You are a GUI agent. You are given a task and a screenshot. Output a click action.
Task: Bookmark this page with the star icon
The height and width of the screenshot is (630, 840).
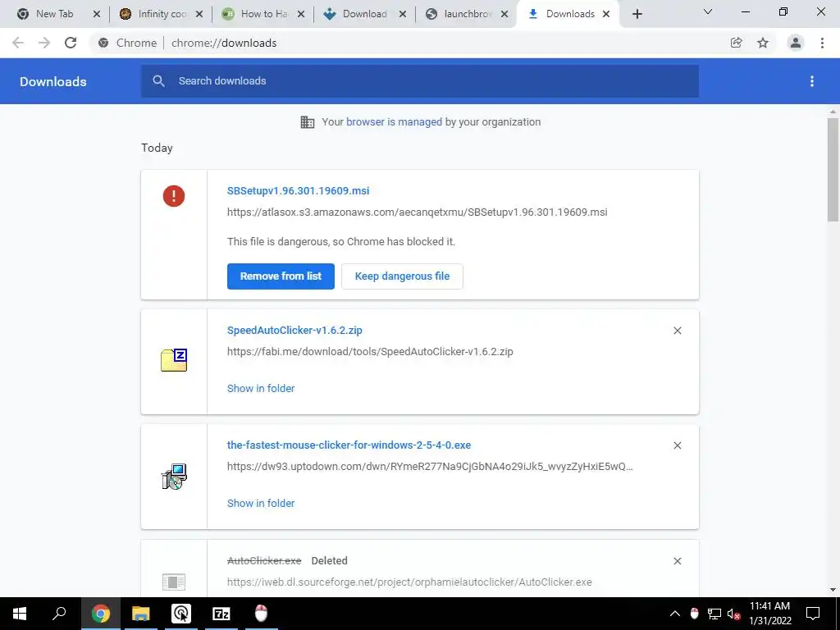(x=763, y=43)
